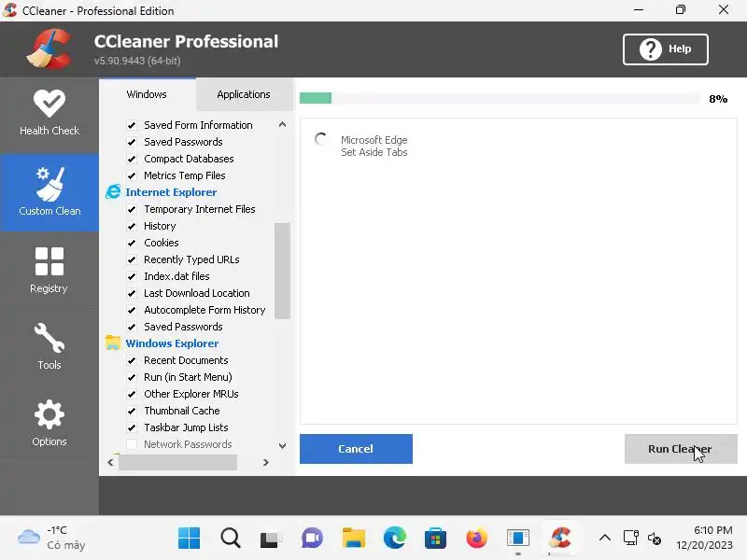Open the Health Check section

[x=49, y=113]
